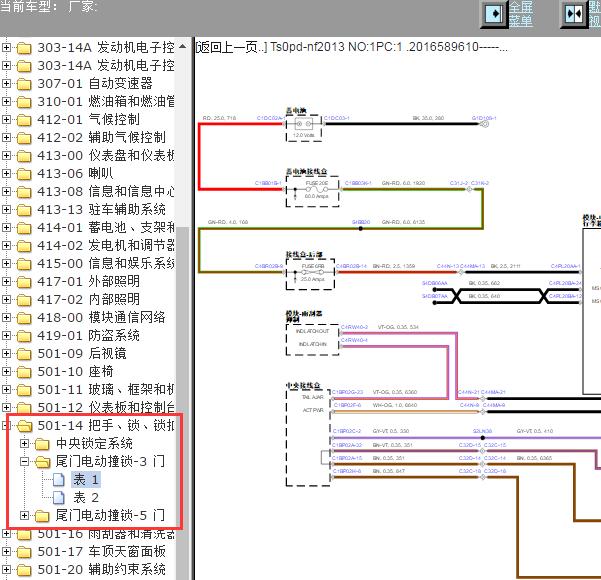Expand the 501-10 座椅 node
Screen dimensions: 601x580
[x=6, y=371]
